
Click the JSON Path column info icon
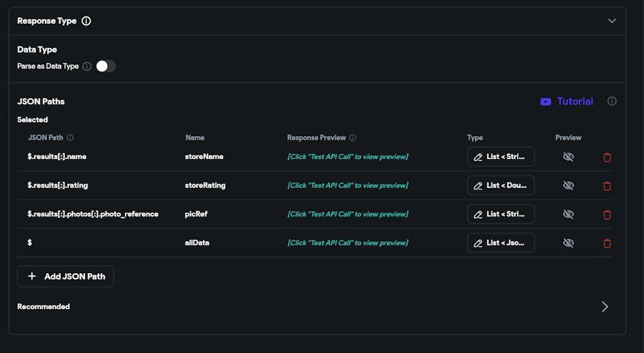click(x=70, y=138)
